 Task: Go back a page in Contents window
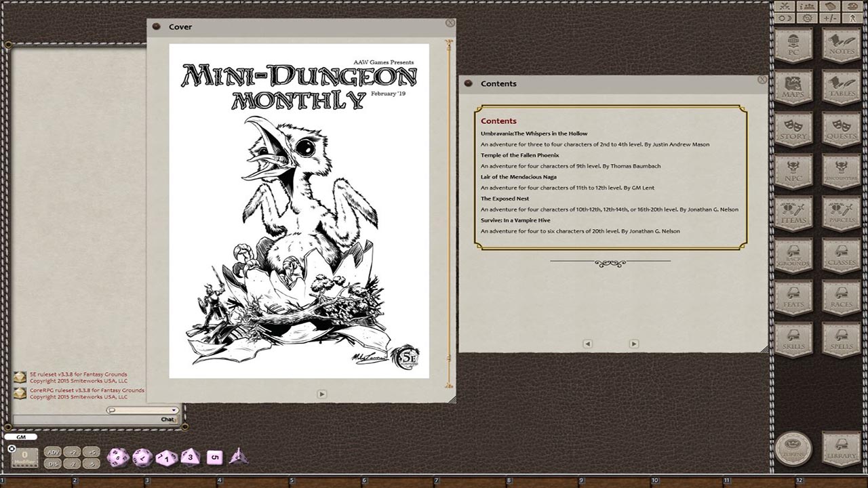(x=587, y=344)
